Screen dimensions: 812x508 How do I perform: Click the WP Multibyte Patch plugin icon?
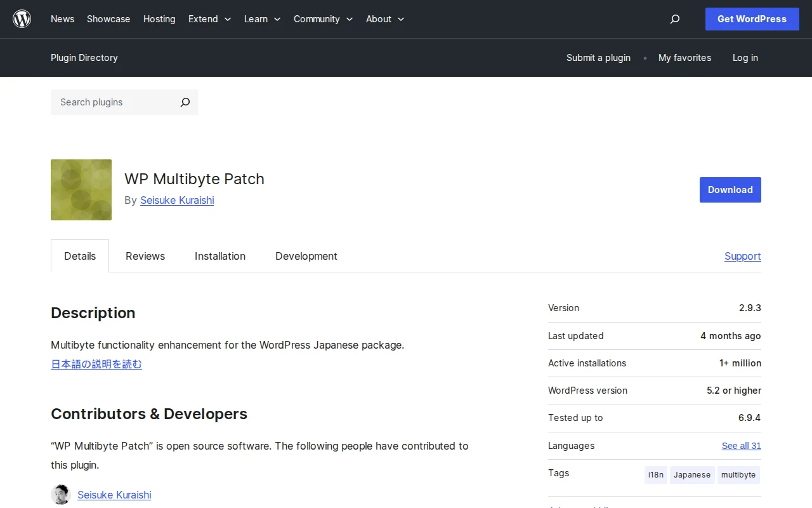[x=81, y=189]
